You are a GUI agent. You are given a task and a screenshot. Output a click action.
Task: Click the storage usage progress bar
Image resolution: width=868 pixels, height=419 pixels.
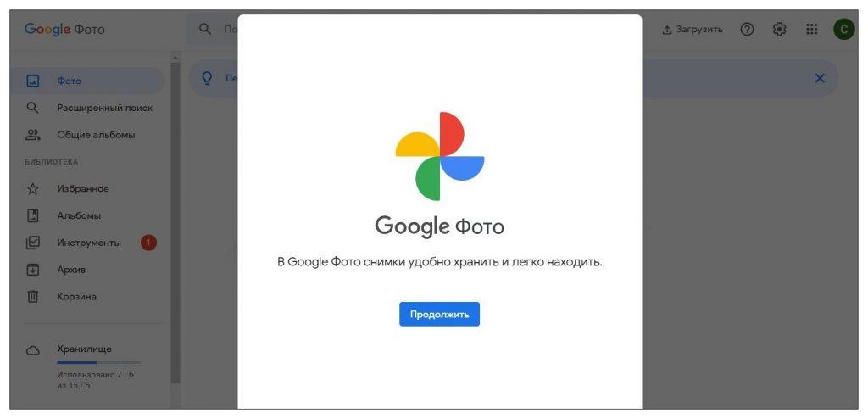point(98,362)
